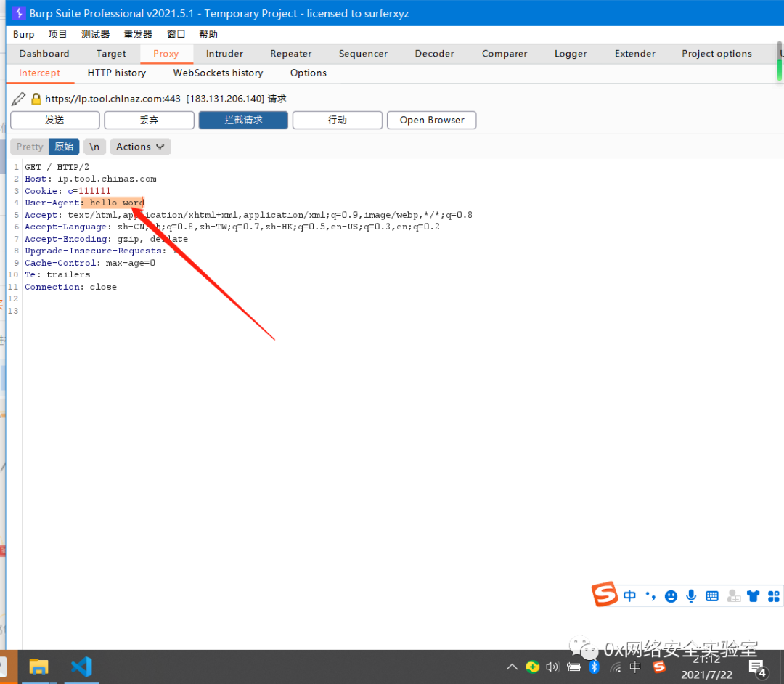The image size is (784, 684).
Task: Switch to the Extender tab
Action: (635, 54)
